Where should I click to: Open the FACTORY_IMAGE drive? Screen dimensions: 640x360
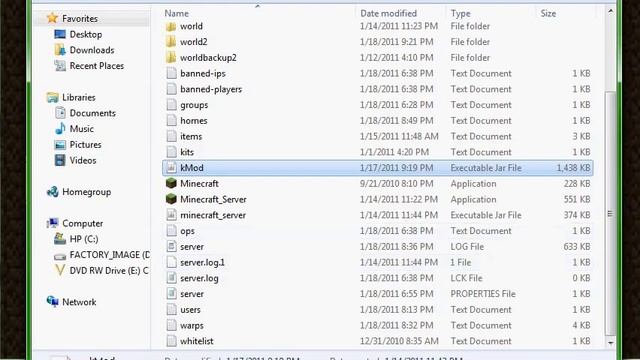pos(109,255)
